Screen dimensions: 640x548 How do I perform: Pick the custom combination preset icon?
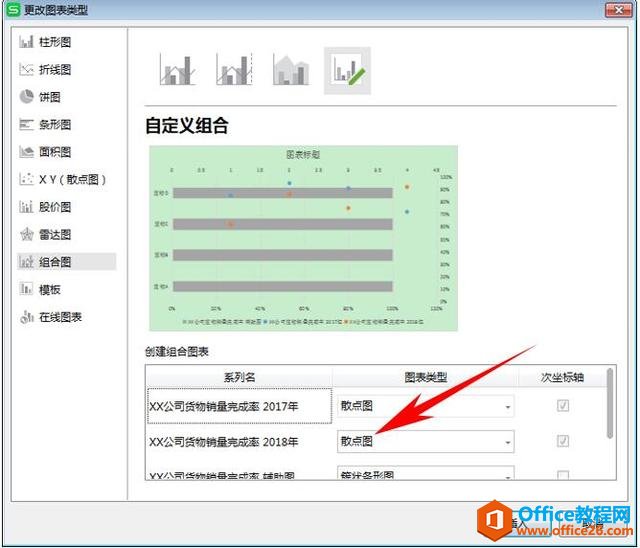coord(347,71)
